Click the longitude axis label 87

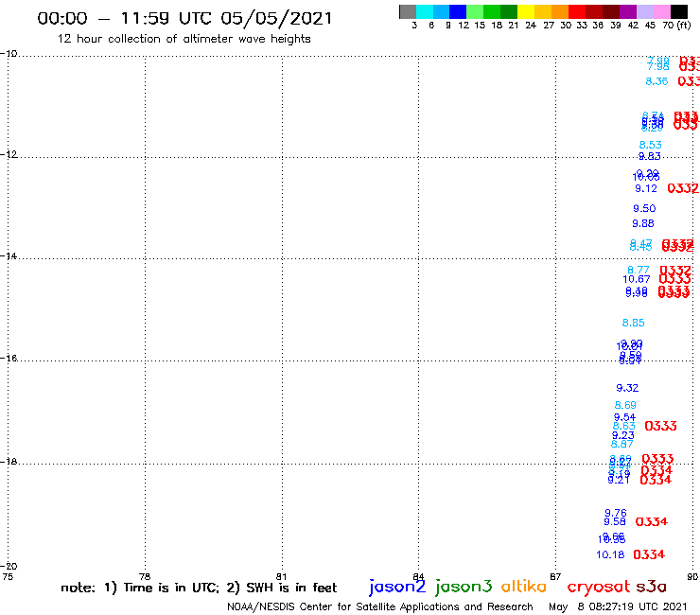click(555, 576)
